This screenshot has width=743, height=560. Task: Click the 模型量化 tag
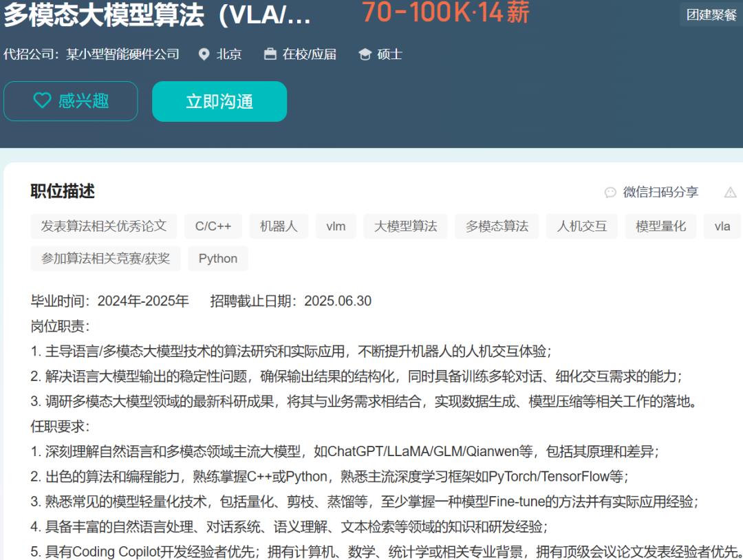click(660, 226)
